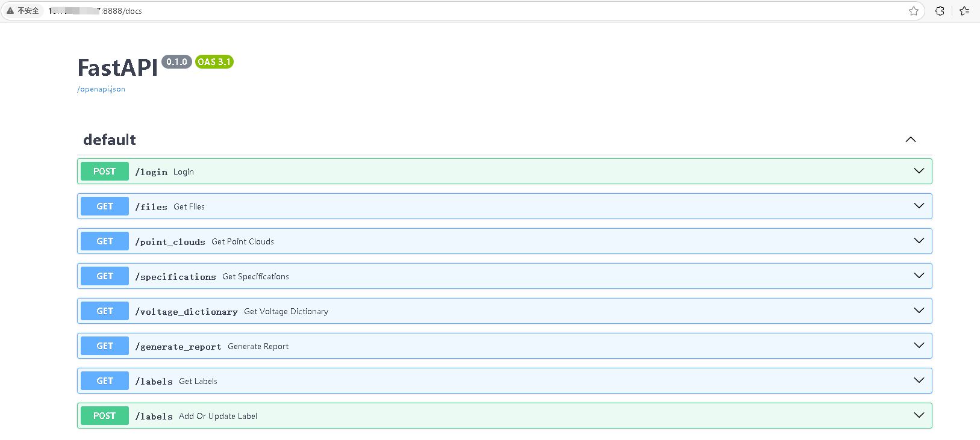Open the /openapi.json link

(101, 89)
